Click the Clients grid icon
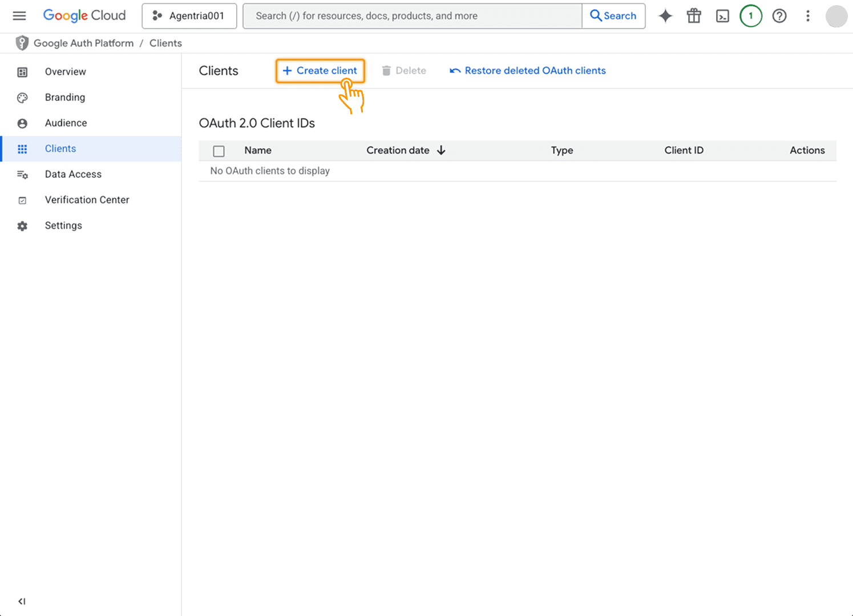The height and width of the screenshot is (616, 853). (x=22, y=149)
